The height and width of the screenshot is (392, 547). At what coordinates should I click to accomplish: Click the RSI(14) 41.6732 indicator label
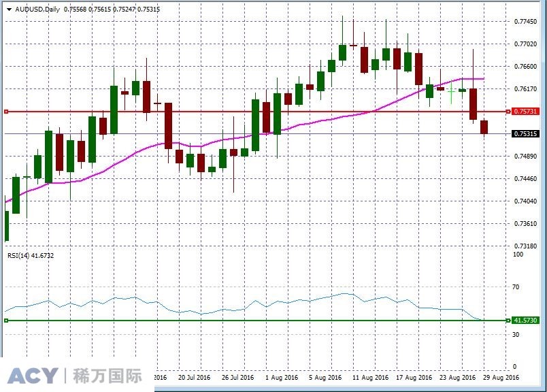point(31,255)
